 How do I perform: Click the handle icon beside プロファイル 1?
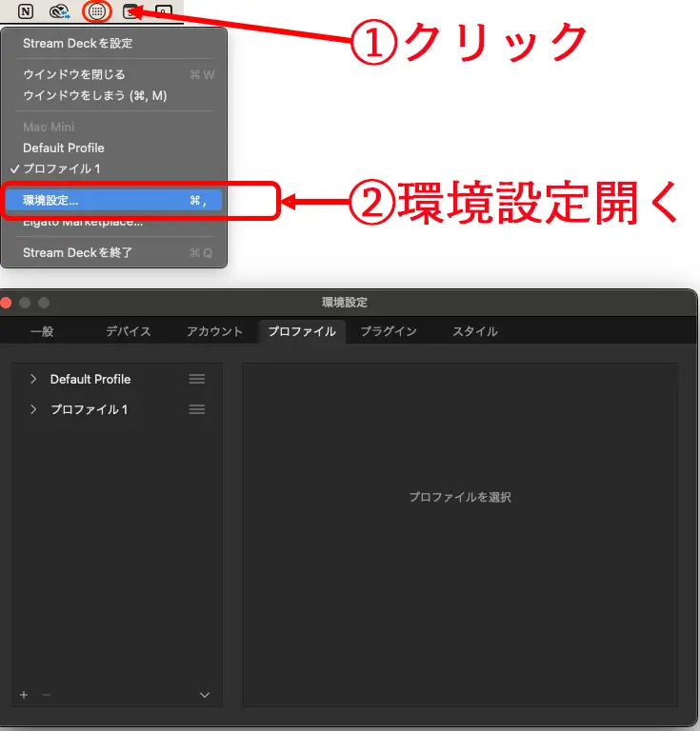(x=197, y=409)
